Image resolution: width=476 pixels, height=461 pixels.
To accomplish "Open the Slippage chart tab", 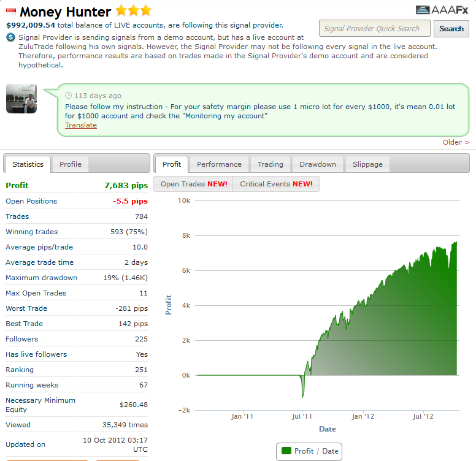I will pos(367,164).
